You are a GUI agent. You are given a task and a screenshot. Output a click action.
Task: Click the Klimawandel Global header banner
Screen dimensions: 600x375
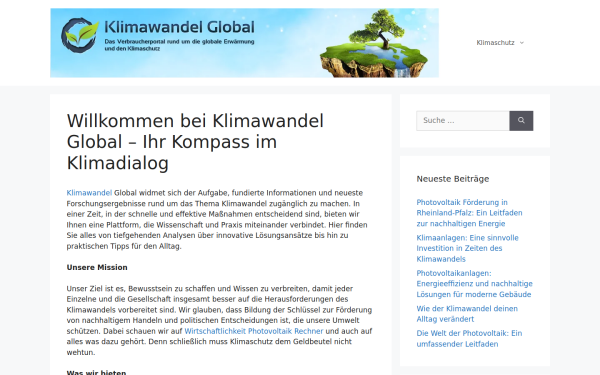coord(244,43)
